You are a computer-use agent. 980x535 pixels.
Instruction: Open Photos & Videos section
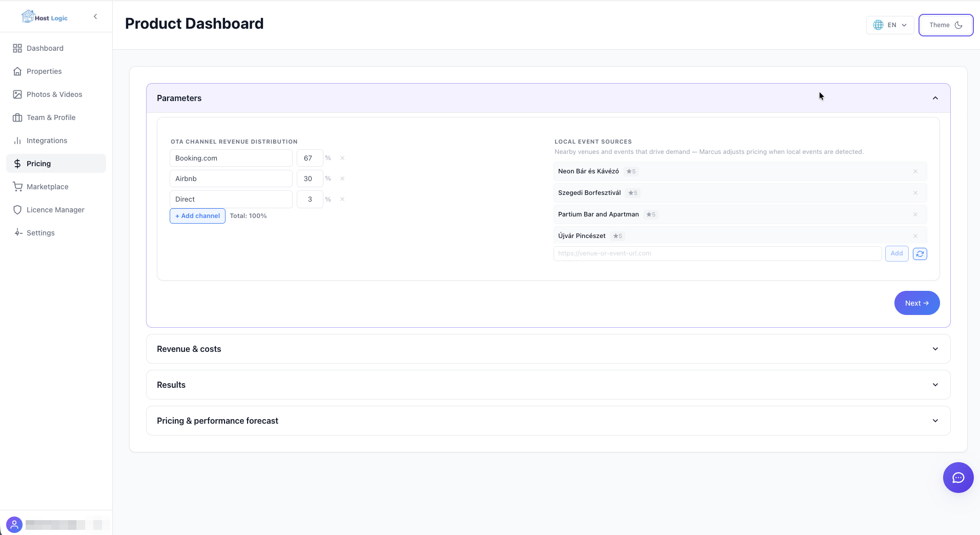coord(56,94)
